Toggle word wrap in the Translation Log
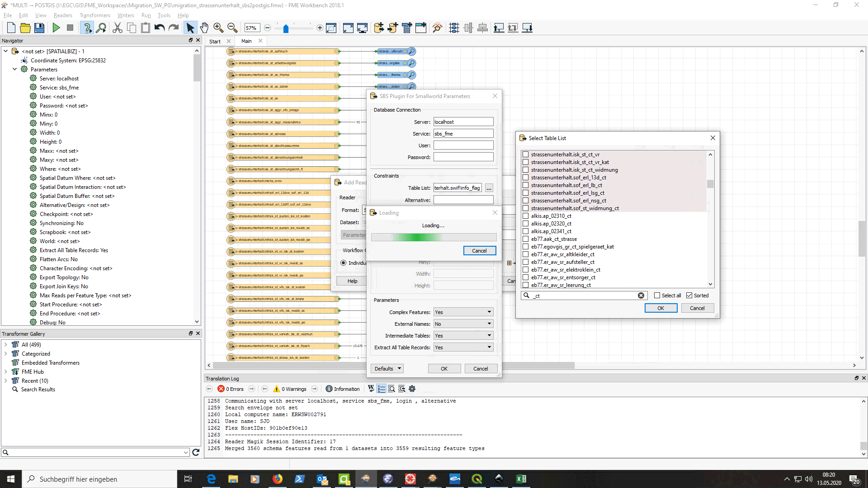Screen dimensions: 868x488 pos(371,389)
